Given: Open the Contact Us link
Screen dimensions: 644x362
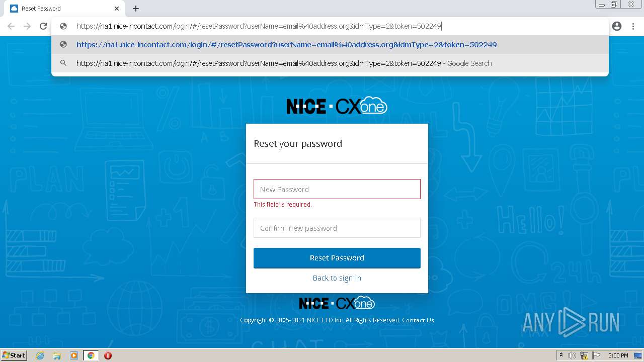Looking at the screenshot, I should (x=418, y=320).
